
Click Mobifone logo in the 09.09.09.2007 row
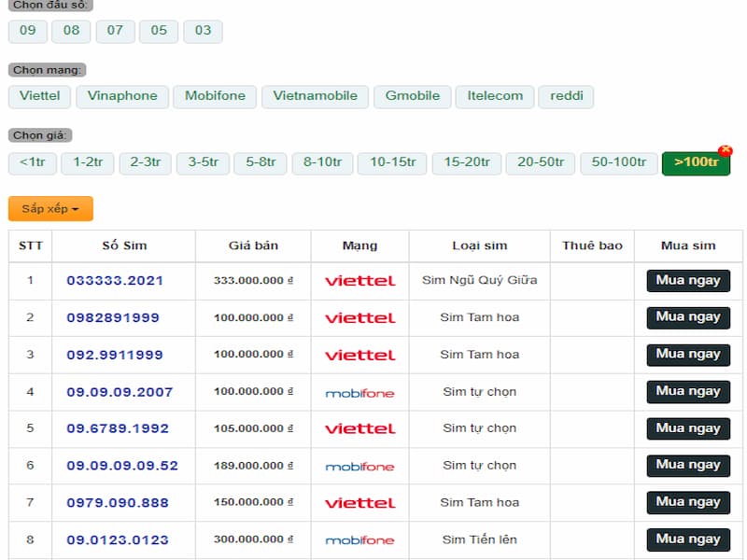coord(359,393)
